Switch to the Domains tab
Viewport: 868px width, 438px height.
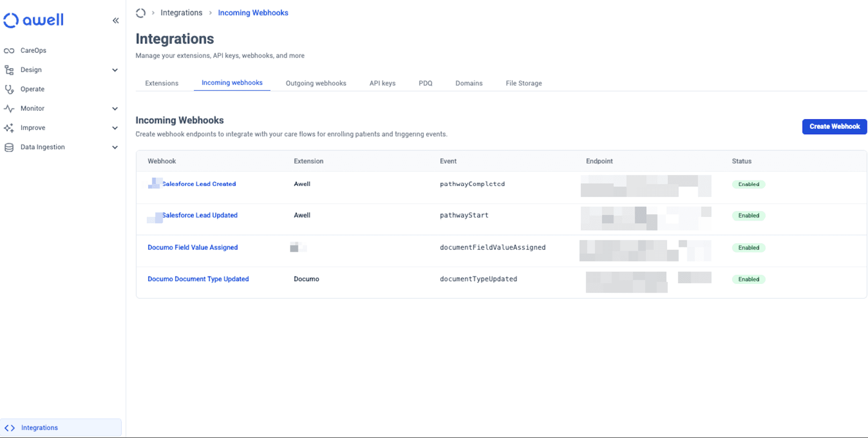pos(469,83)
